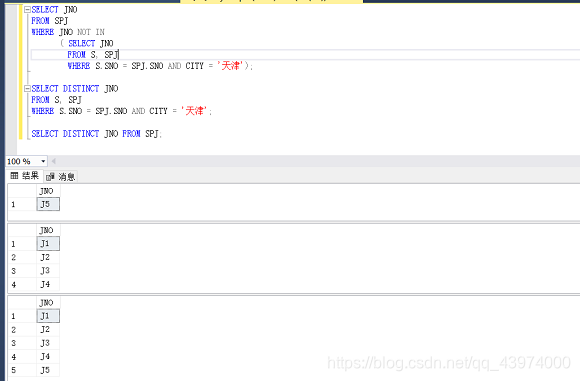Screen dimensions: 580x381
Task: Collapse the SELECT DISTINCT JNO query block
Action: click(x=27, y=88)
